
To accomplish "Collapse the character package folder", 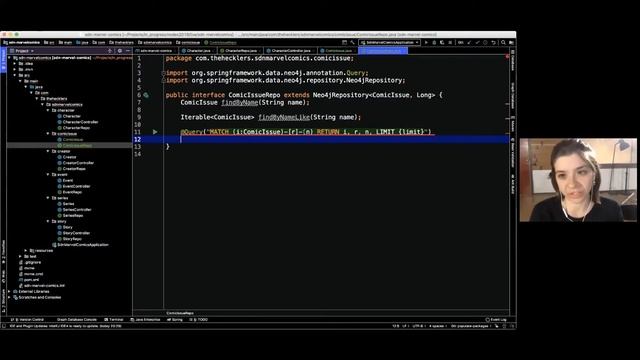I will 48,110.
